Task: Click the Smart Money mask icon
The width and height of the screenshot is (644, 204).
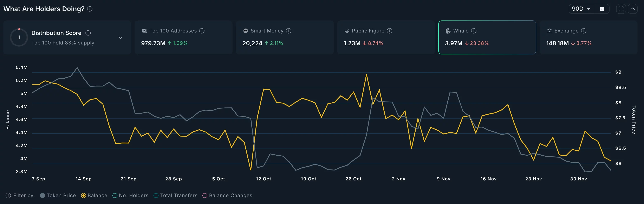Action: [246, 31]
